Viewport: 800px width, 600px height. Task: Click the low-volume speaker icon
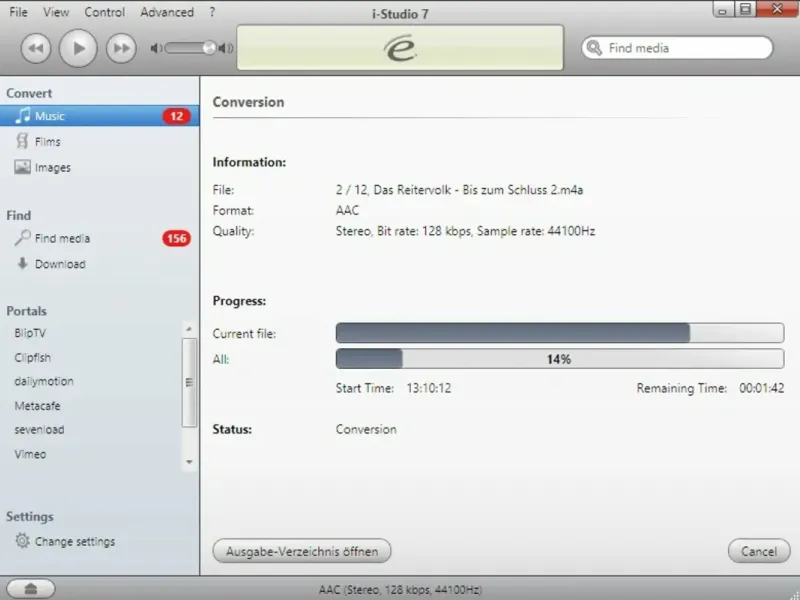click(x=156, y=48)
